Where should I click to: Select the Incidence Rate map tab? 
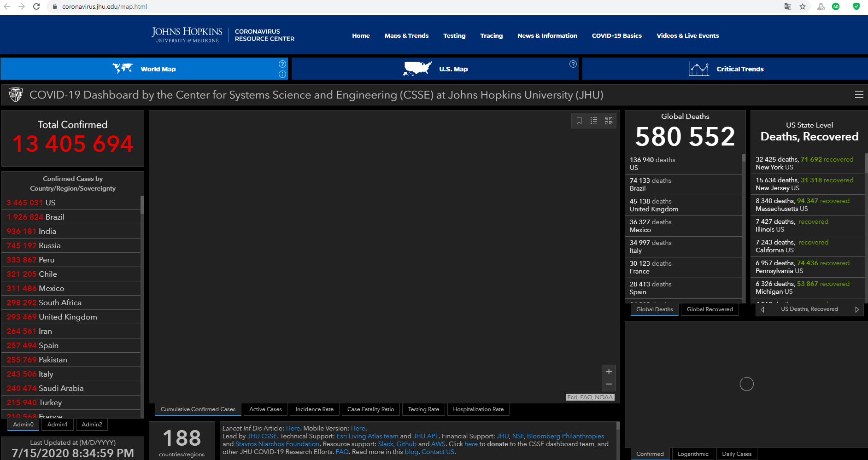314,409
